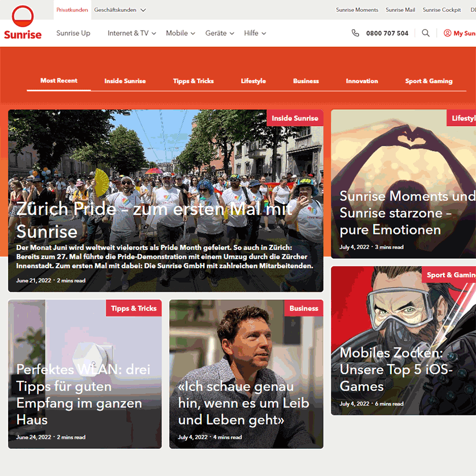
Task: Switch to the Tipps & Tricks tab
Action: click(x=194, y=81)
